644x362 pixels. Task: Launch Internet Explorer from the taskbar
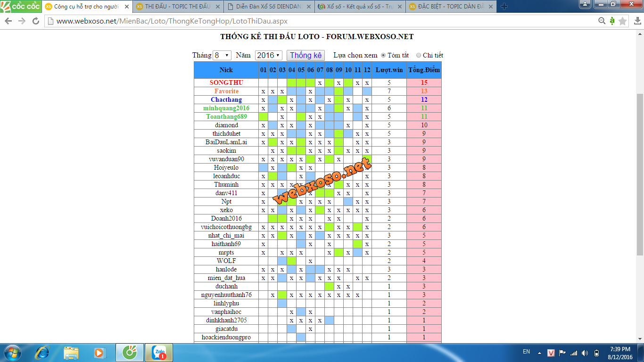click(42, 353)
